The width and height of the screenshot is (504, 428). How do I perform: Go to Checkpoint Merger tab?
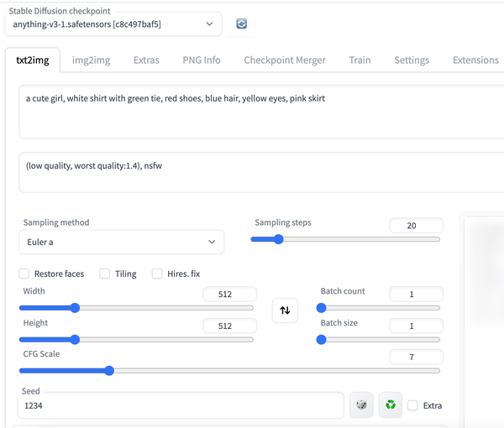(285, 60)
